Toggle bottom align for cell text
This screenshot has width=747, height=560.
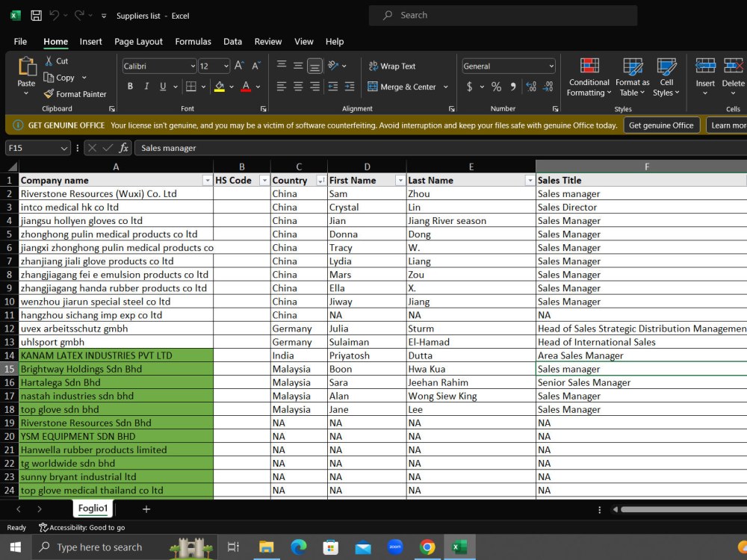[315, 66]
